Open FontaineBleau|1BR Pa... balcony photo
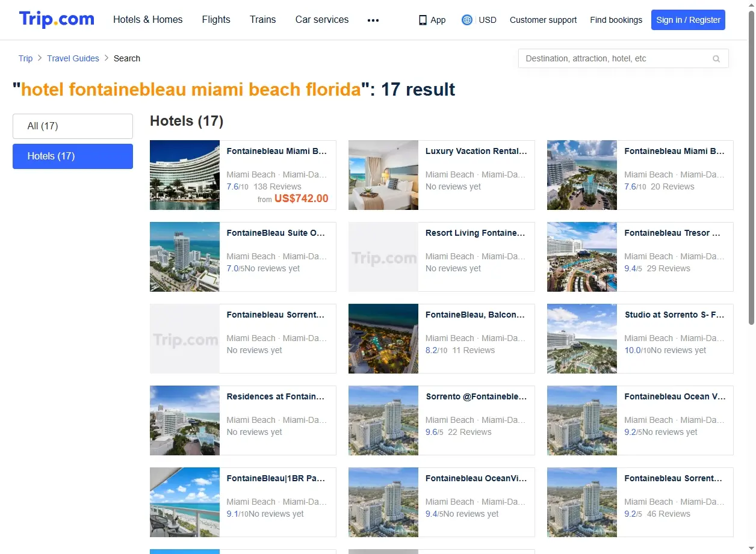Viewport: 756px width, 554px height. pos(185,502)
